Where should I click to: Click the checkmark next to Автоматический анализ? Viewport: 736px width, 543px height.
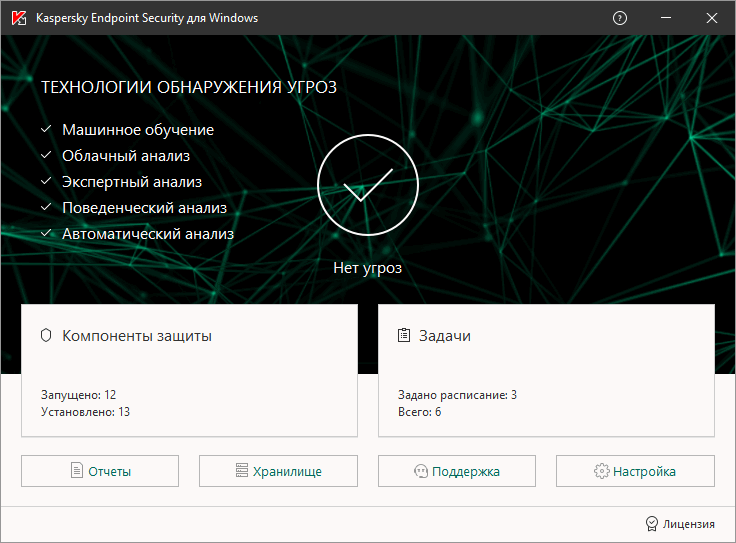46,232
